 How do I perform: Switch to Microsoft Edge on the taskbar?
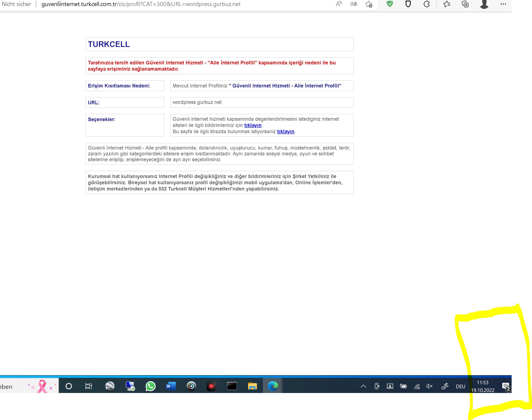272,386
